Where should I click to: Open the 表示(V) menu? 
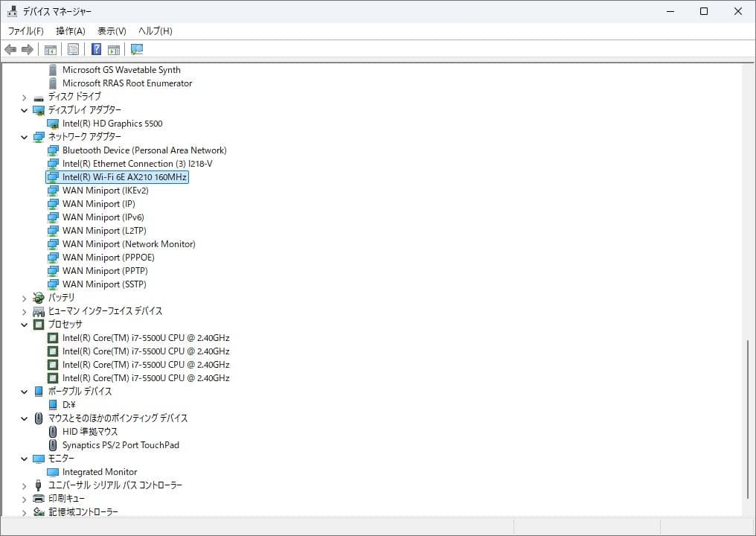[x=112, y=31]
